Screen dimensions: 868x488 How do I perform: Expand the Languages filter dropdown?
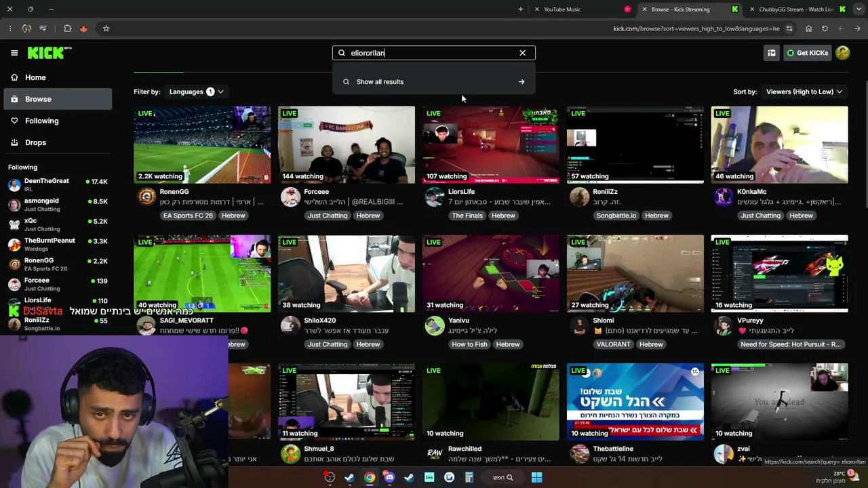click(x=196, y=91)
